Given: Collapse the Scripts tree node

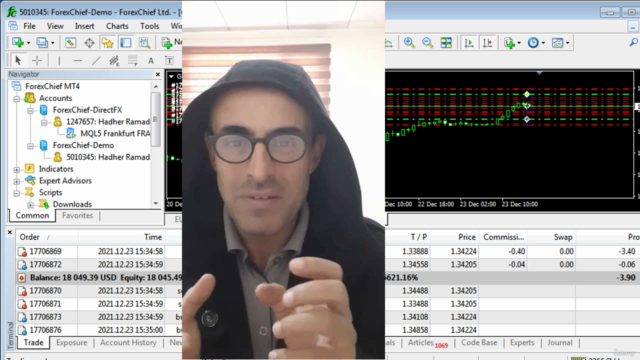Looking at the screenshot, I should coord(17,193).
